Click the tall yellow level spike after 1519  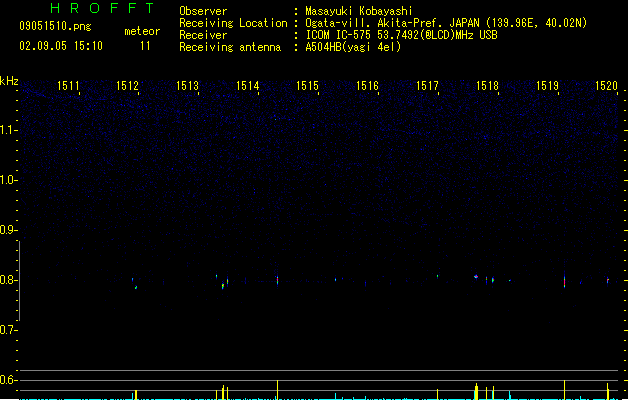click(564, 390)
